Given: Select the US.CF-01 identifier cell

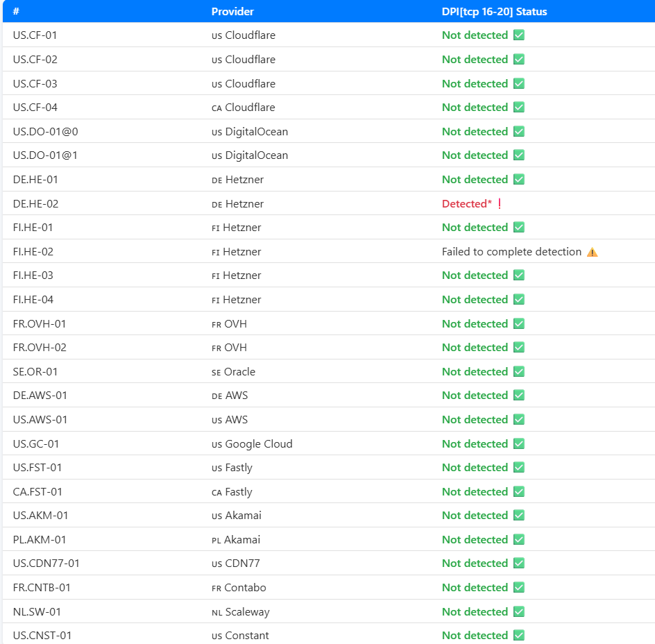Looking at the screenshot, I should [x=35, y=35].
